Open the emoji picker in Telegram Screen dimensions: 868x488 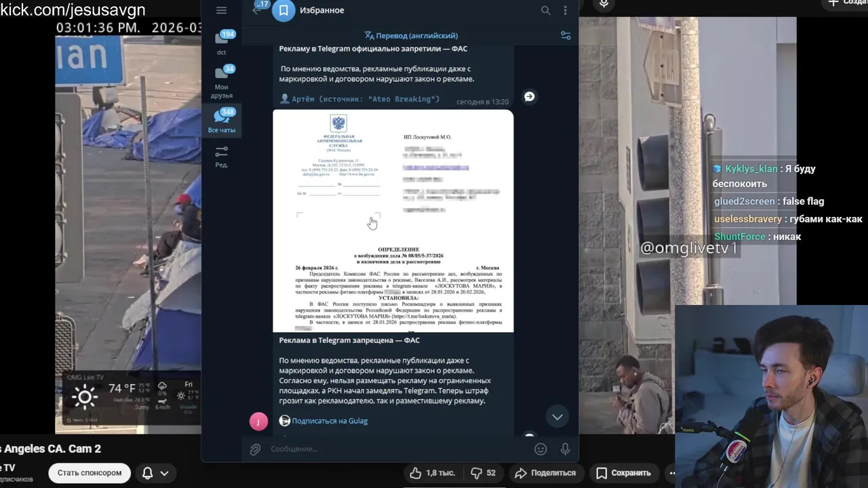[x=540, y=449]
